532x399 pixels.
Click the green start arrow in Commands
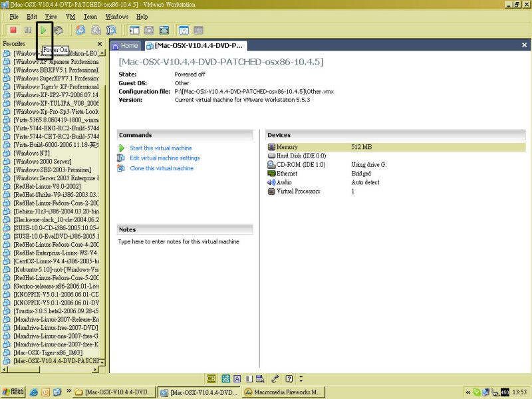tap(122, 148)
